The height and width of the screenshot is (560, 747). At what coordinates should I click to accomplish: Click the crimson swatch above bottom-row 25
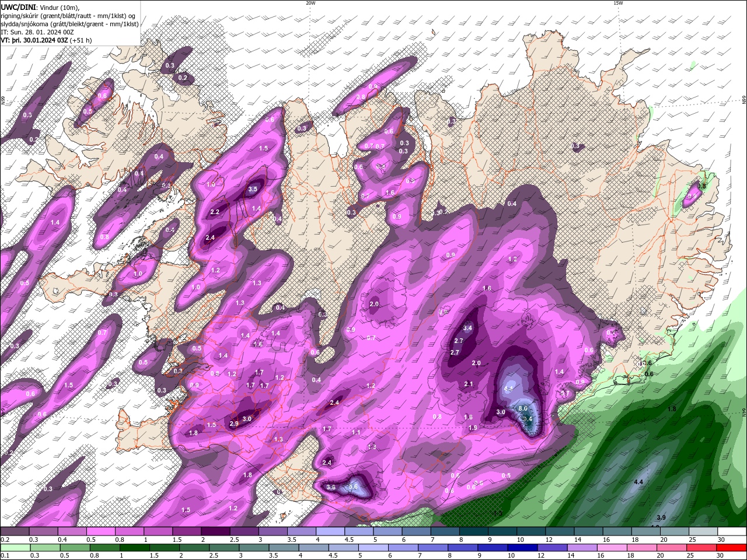tap(702, 548)
